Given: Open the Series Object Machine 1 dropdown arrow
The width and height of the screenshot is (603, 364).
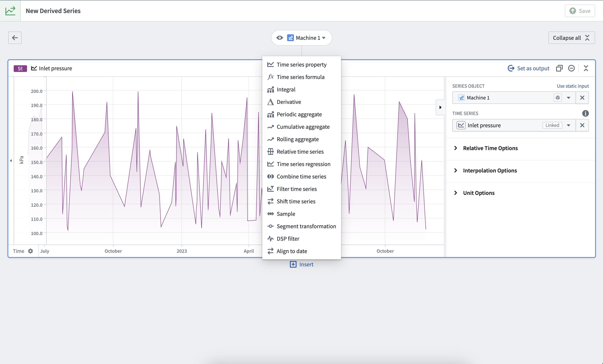Looking at the screenshot, I should 569,98.
